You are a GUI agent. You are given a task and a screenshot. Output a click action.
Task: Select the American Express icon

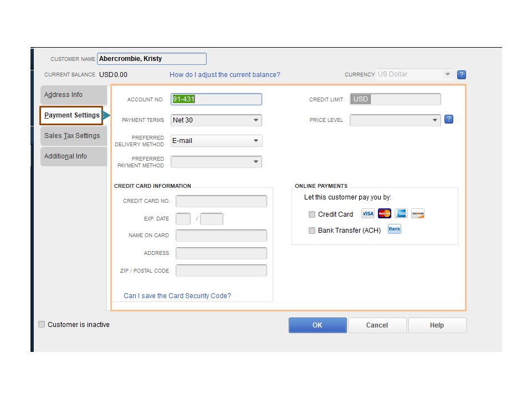(401, 213)
